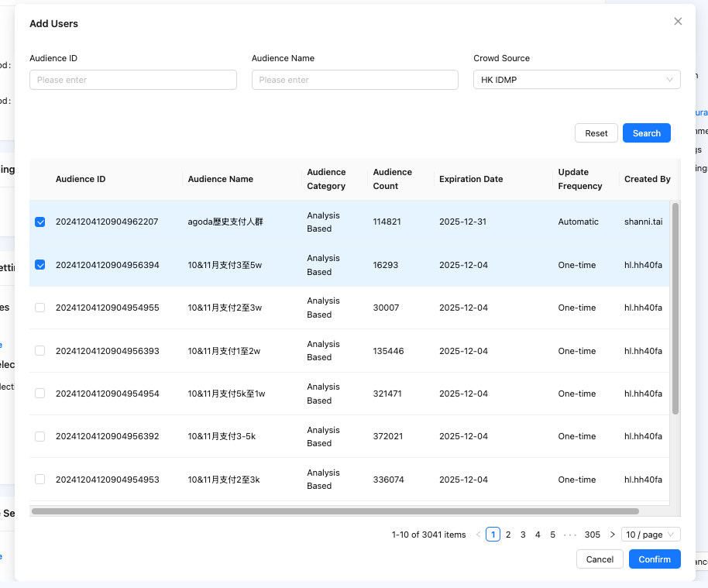This screenshot has height=588, width=708.
Task: Reset the search filters
Action: point(596,133)
